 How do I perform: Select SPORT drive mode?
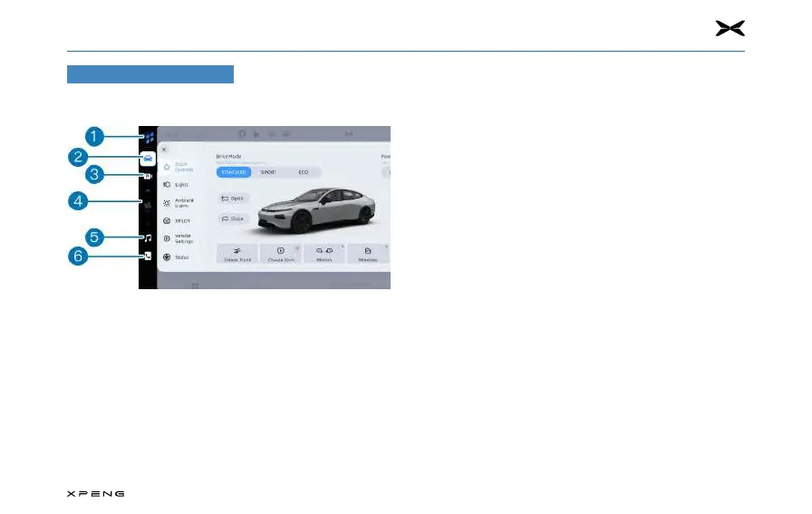pos(268,172)
